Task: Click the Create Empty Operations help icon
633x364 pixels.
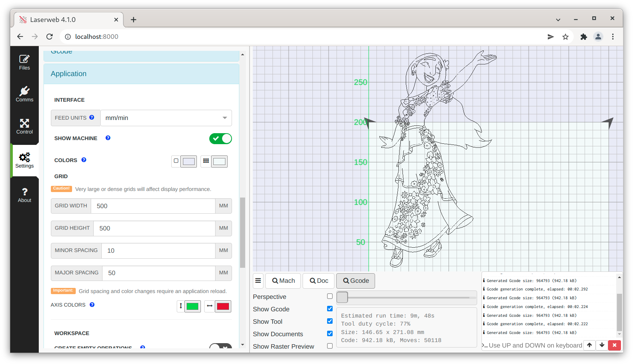Action: tap(143, 347)
